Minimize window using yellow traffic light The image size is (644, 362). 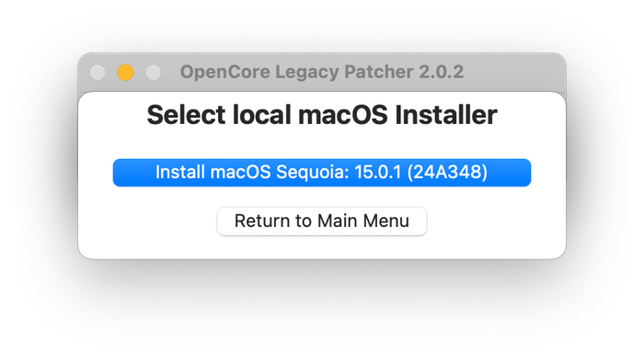pos(125,73)
